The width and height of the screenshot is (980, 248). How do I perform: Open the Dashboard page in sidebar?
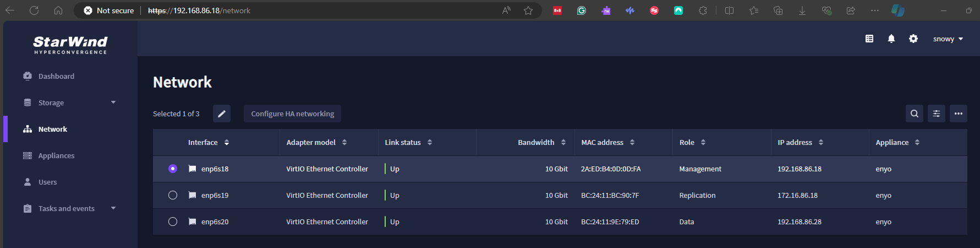click(x=56, y=76)
